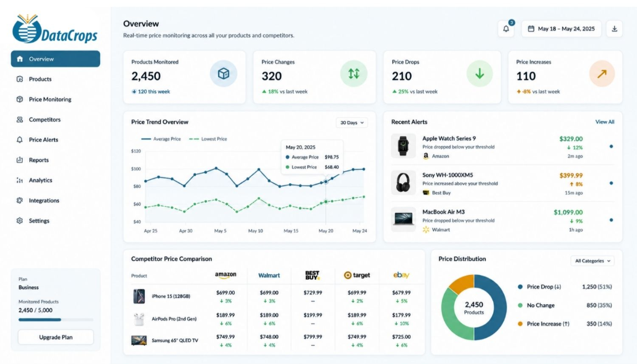Click the Sony headphones thumbnail
This screenshot has width=637, height=364.
pyautogui.click(x=403, y=183)
